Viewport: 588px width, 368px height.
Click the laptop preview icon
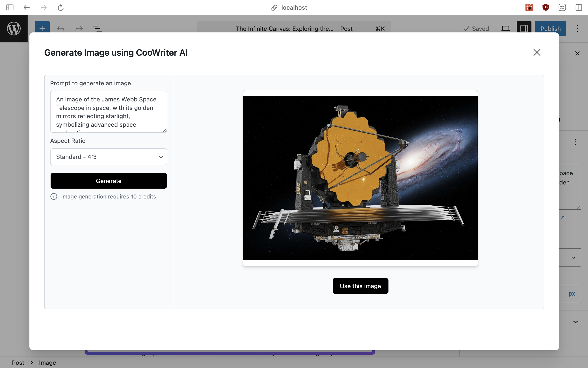(x=505, y=29)
